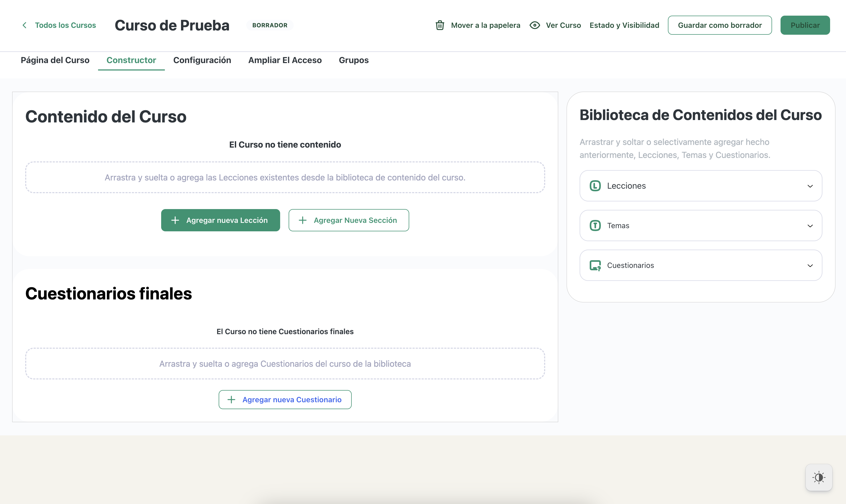Click 'El Curso no tiene contenido' text

(x=285, y=145)
